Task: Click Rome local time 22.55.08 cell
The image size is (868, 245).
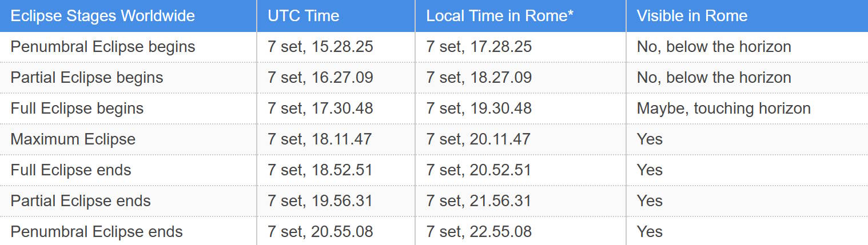Action: click(x=479, y=232)
